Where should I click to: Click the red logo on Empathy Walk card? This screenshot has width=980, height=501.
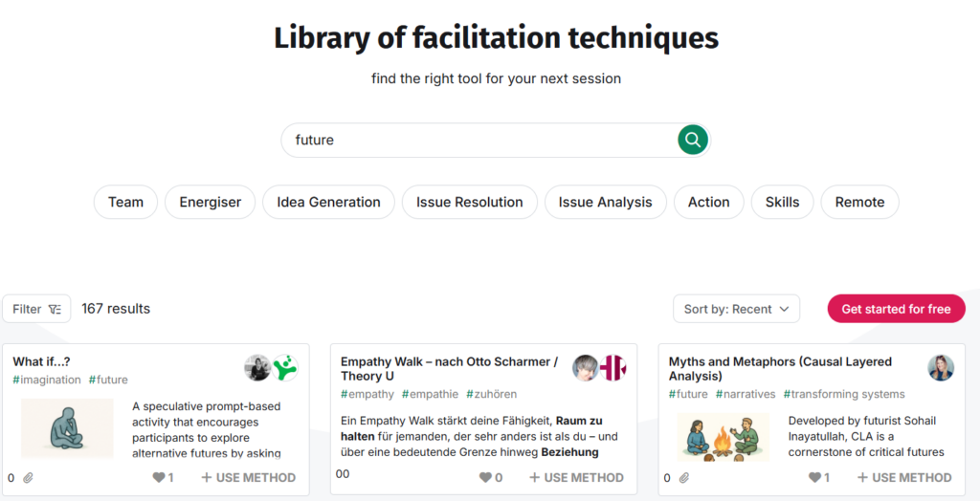(612, 368)
